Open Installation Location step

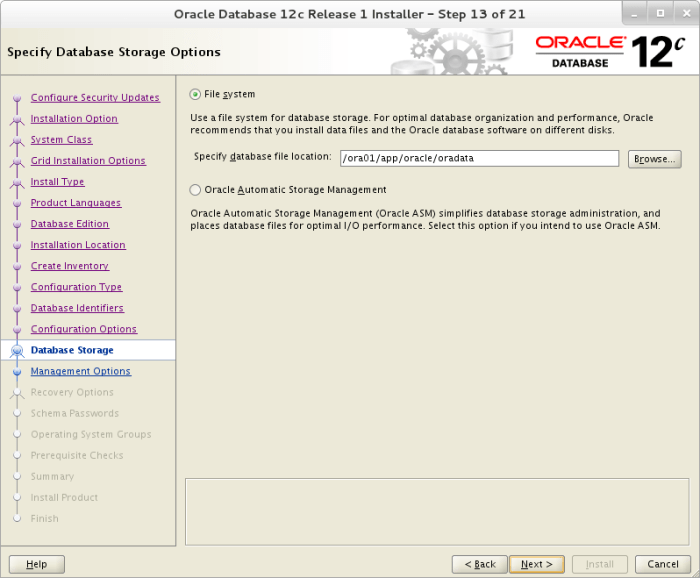click(x=78, y=245)
